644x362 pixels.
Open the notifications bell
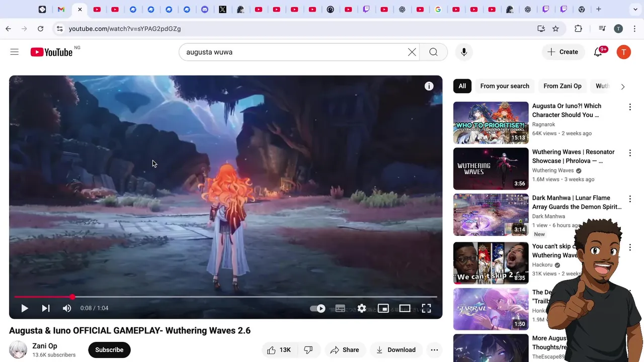(598, 52)
